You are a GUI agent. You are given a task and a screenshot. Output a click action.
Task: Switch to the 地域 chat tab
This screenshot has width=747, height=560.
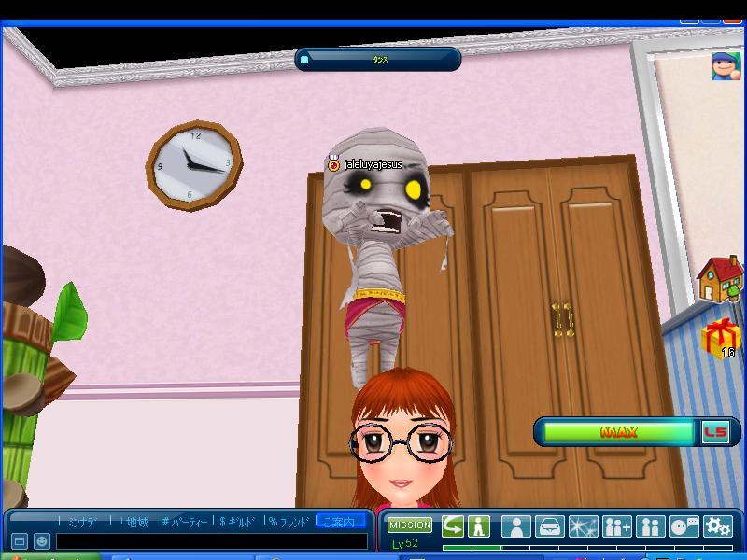tap(134, 522)
